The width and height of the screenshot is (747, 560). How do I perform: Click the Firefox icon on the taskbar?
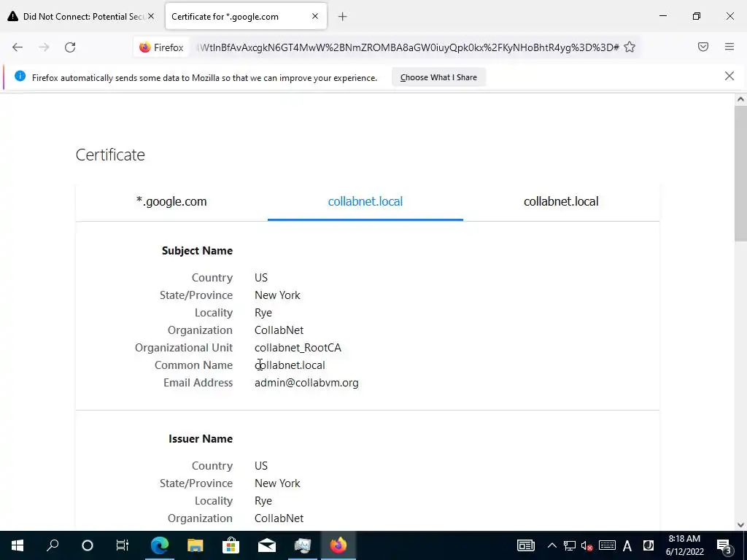pos(338,545)
